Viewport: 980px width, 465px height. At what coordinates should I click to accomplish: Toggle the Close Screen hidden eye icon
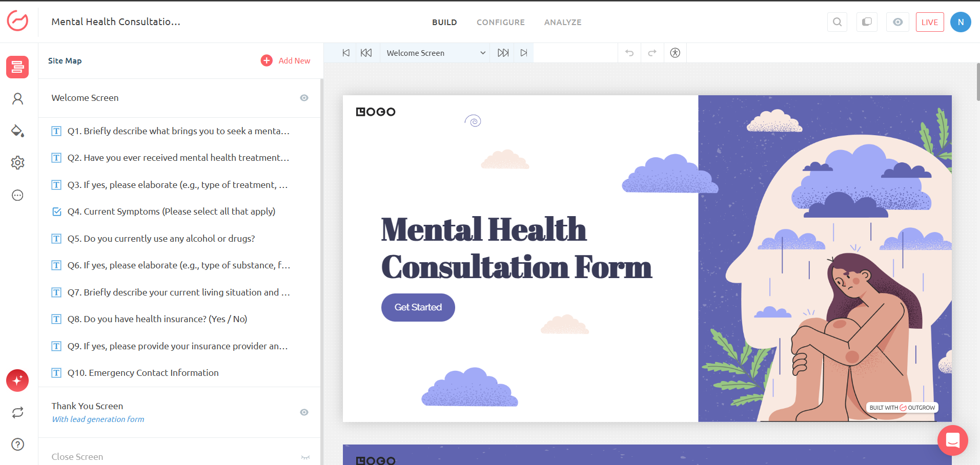pyautogui.click(x=305, y=457)
